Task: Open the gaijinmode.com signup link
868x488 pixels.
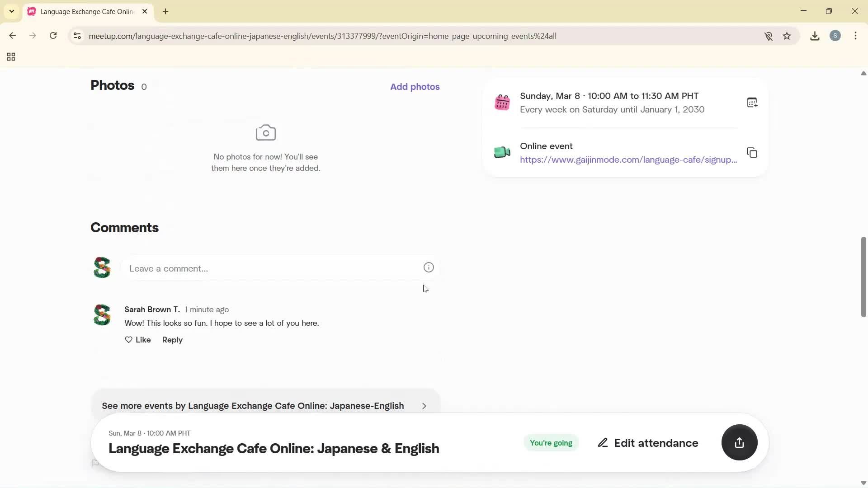Action: pyautogui.click(x=627, y=160)
